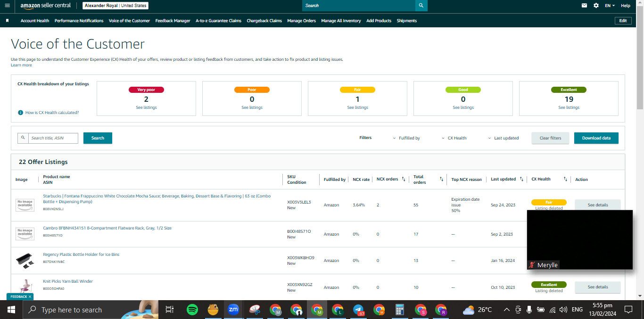Image resolution: width=644 pixels, height=319 pixels.
Task: See listings under Very poor
Action: 146,107
